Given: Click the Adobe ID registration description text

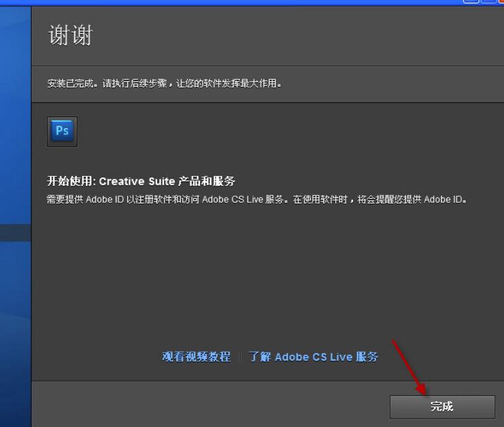Looking at the screenshot, I should [x=257, y=200].
